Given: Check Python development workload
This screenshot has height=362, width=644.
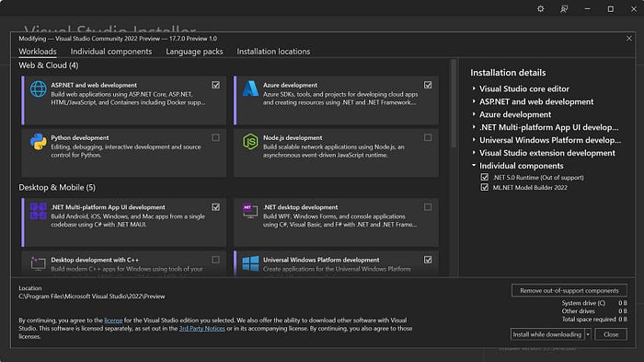Looking at the screenshot, I should click(x=215, y=137).
